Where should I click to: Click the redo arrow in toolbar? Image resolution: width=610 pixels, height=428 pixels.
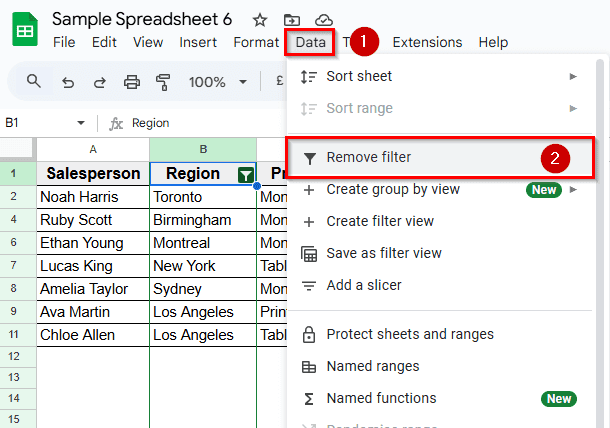[99, 82]
